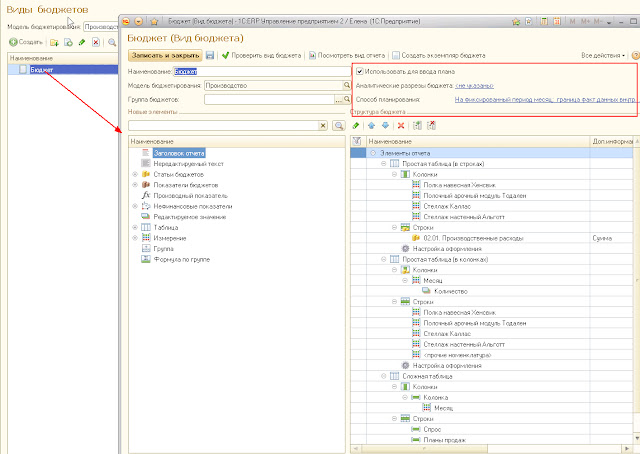Click the help question mark icon
The image size is (640, 454).
click(x=635, y=55)
